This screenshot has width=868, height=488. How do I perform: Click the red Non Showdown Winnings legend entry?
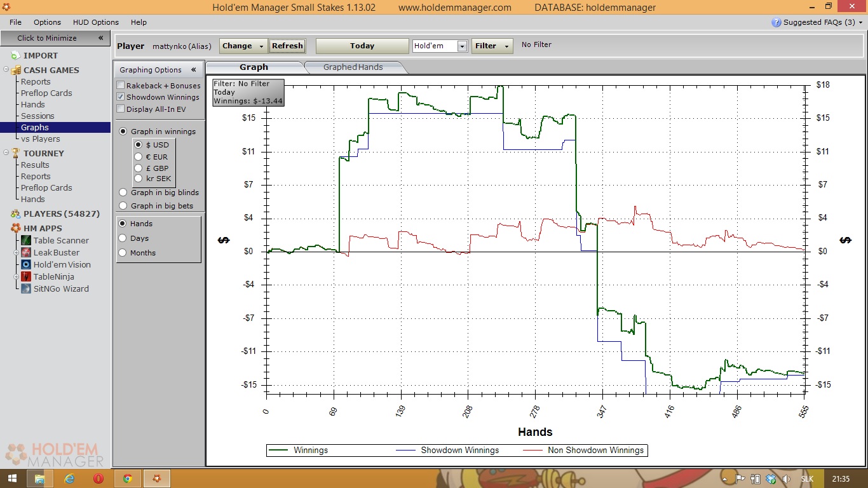[x=583, y=450]
